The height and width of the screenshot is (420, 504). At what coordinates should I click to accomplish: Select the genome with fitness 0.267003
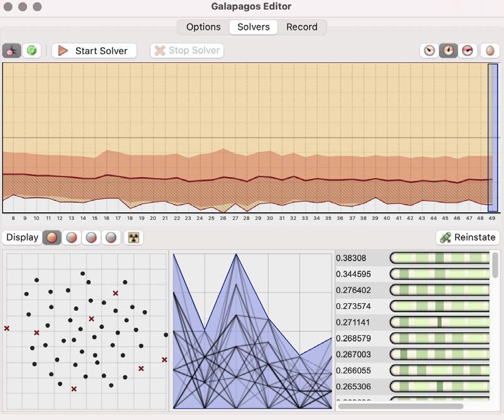412,355
